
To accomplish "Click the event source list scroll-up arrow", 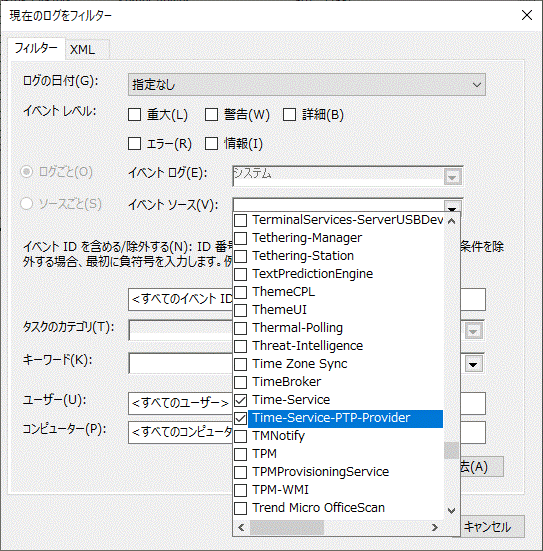I will 452,221.
